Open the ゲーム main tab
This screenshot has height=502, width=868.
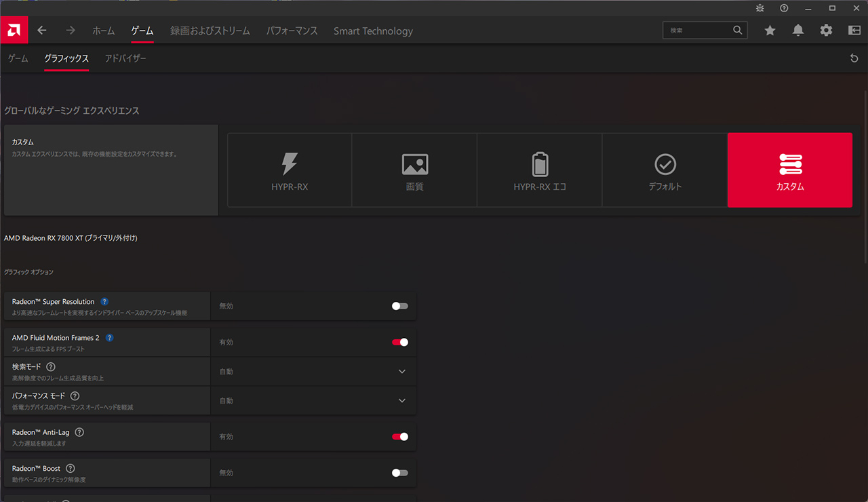pos(142,31)
